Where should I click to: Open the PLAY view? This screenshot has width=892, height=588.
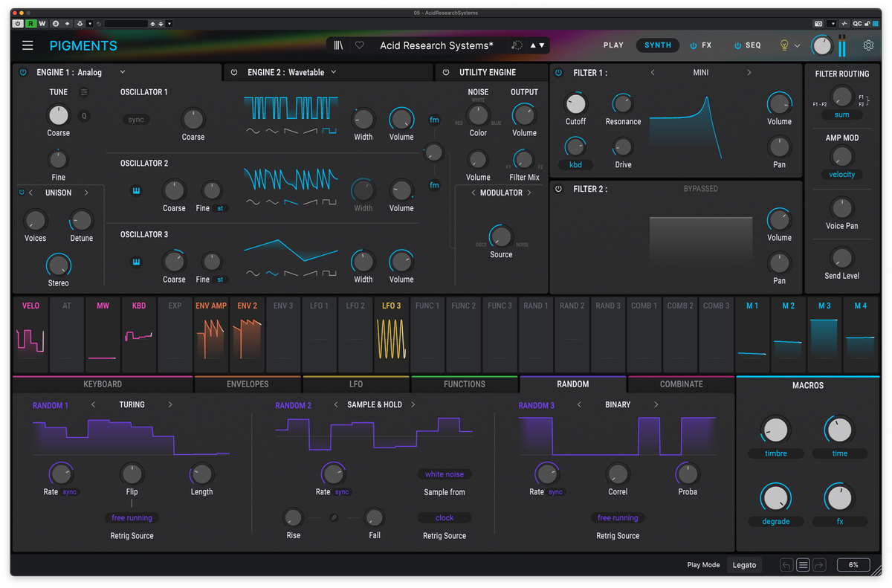(x=614, y=45)
